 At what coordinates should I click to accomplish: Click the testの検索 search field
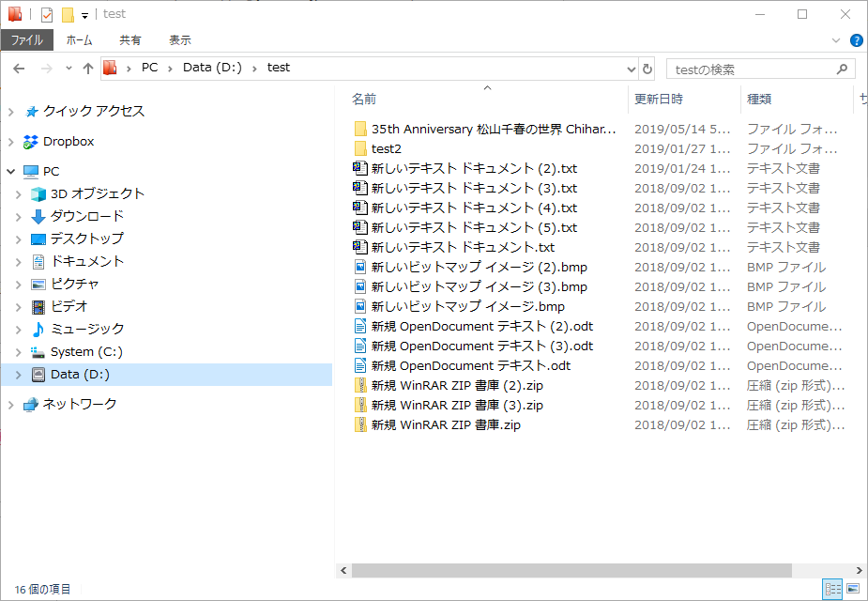pos(751,69)
